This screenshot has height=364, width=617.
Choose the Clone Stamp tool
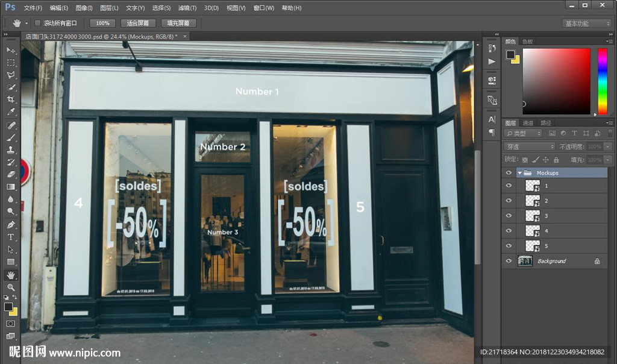(x=11, y=150)
